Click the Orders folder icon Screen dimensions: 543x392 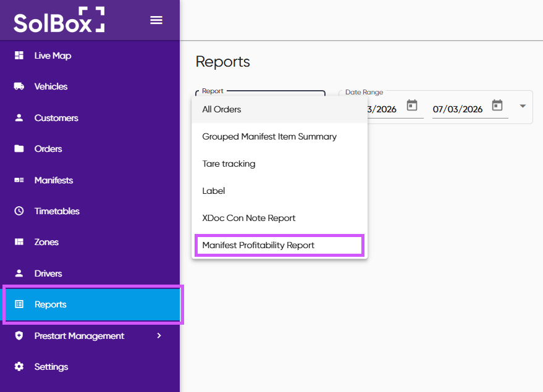[19, 149]
